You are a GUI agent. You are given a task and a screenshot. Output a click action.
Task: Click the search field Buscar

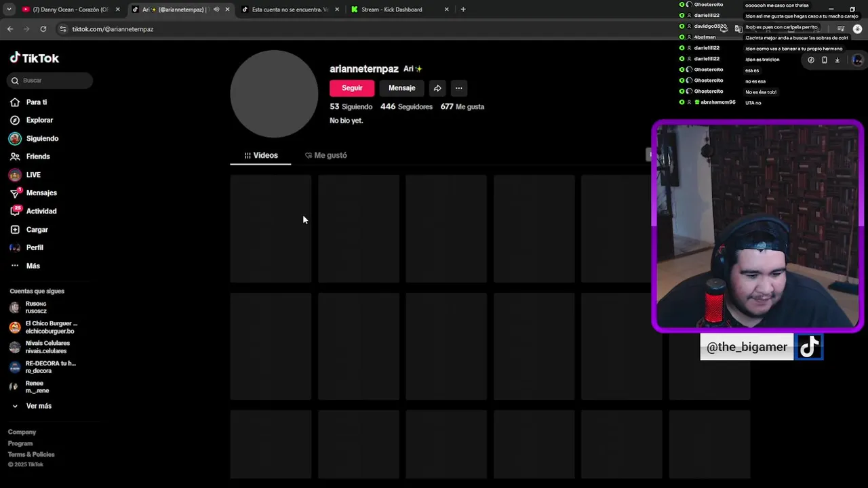coord(50,81)
